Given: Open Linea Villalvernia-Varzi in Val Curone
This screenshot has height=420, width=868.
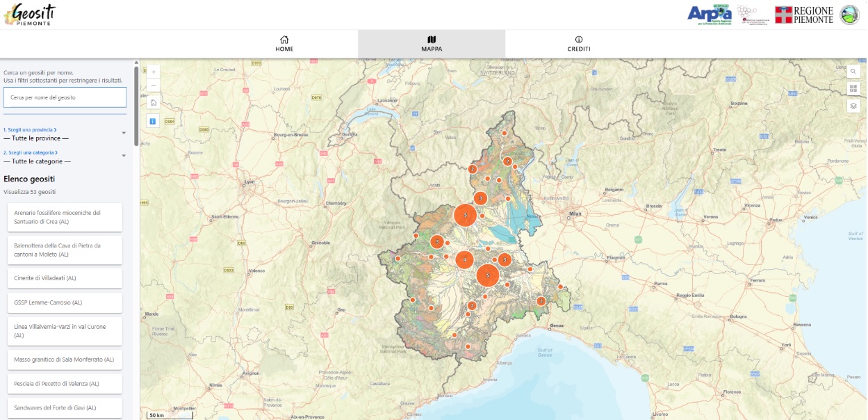Looking at the screenshot, I should tap(65, 331).
